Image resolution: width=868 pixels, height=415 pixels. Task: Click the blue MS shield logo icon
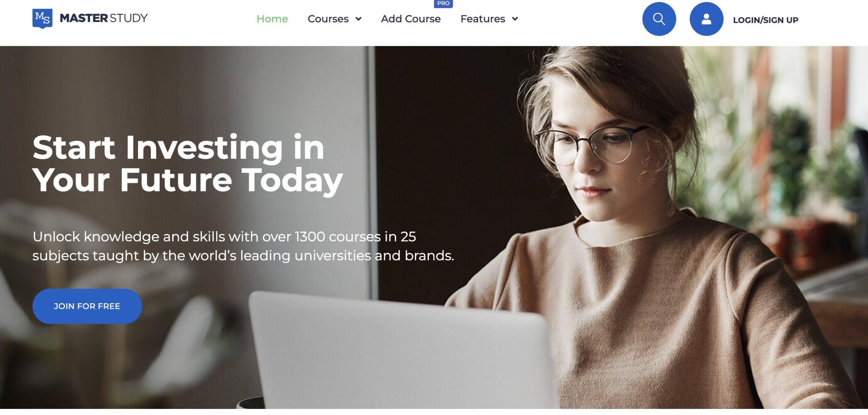pyautogui.click(x=42, y=18)
